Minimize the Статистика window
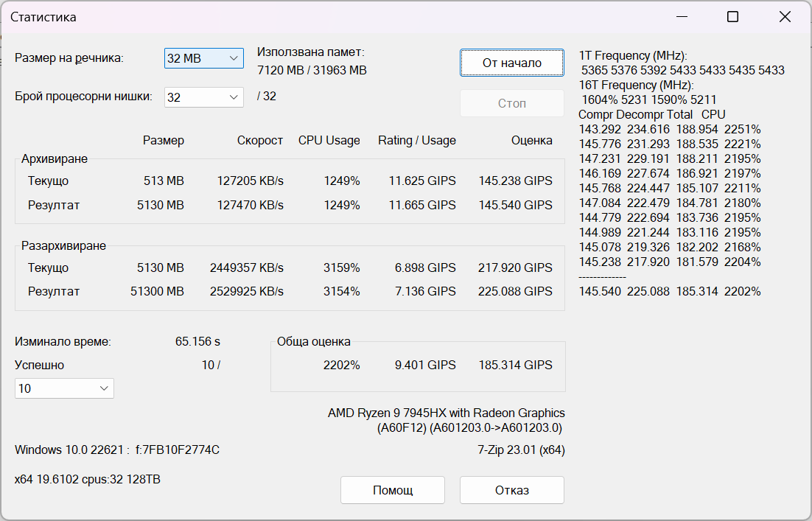The width and height of the screenshot is (812, 521). pyautogui.click(x=682, y=17)
